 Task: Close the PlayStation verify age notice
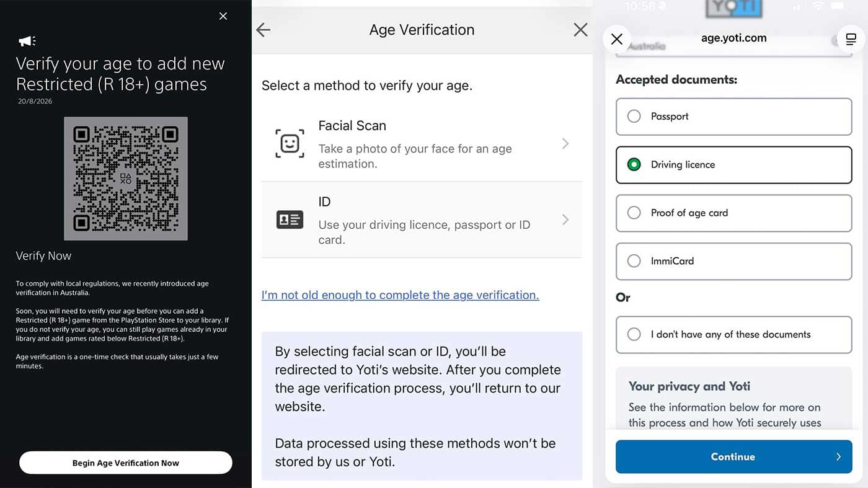point(223,16)
